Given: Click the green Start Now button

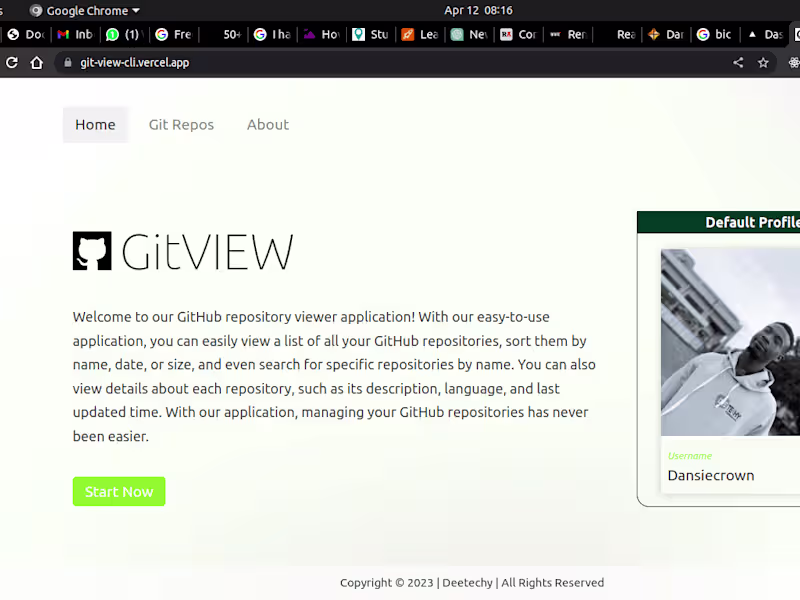Looking at the screenshot, I should [x=119, y=491].
